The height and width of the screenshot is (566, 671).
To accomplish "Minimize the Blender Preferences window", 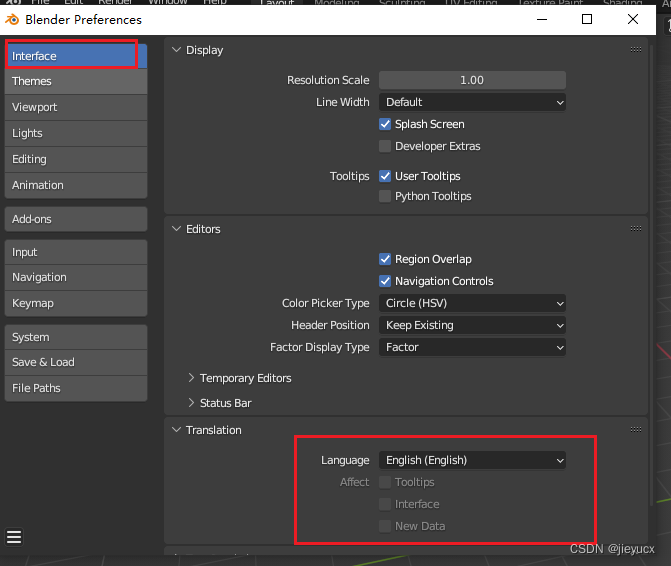I will 542,19.
